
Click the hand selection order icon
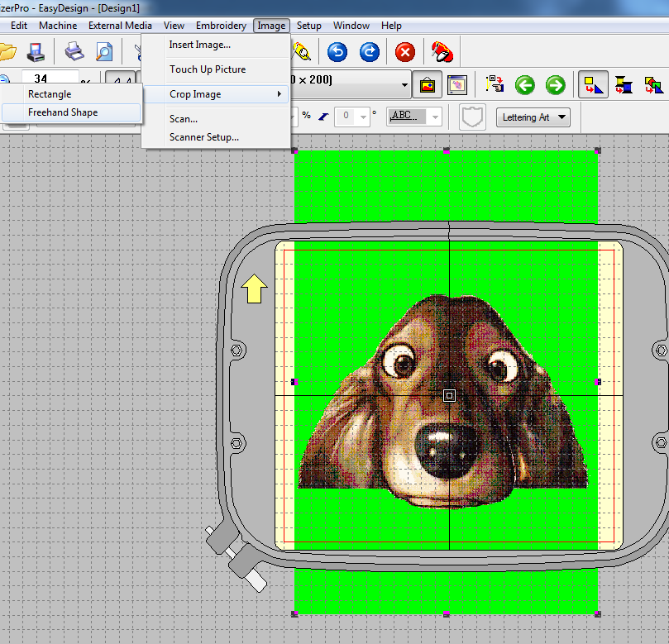tap(495, 84)
